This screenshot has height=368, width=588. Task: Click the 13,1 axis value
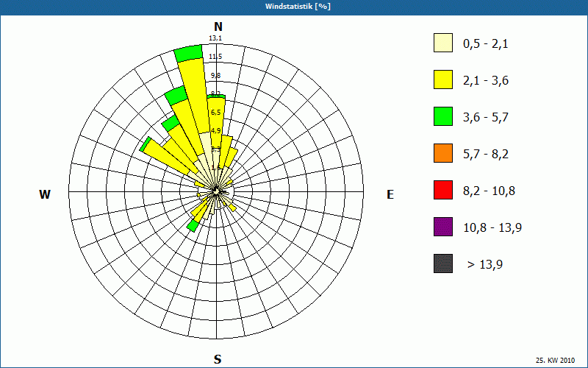pyautogui.click(x=215, y=38)
